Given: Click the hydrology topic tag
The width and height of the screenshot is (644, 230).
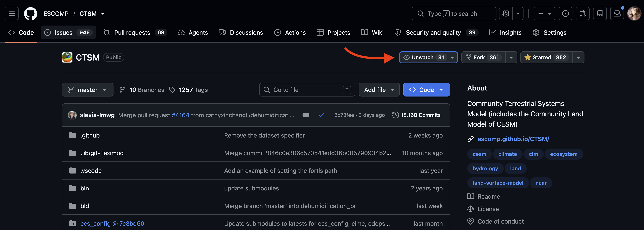Looking at the screenshot, I should 485,168.
